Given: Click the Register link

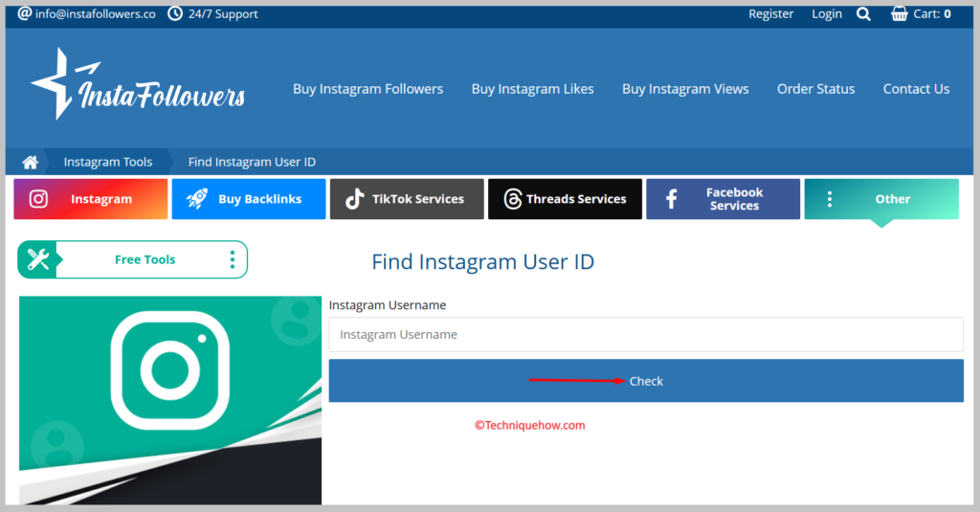Looking at the screenshot, I should click(770, 13).
